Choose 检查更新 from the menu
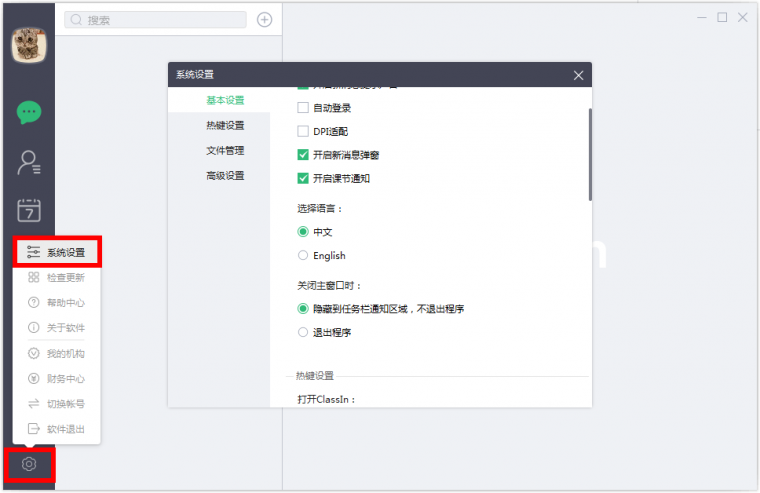Viewport: 760px width, 493px height. [65, 277]
